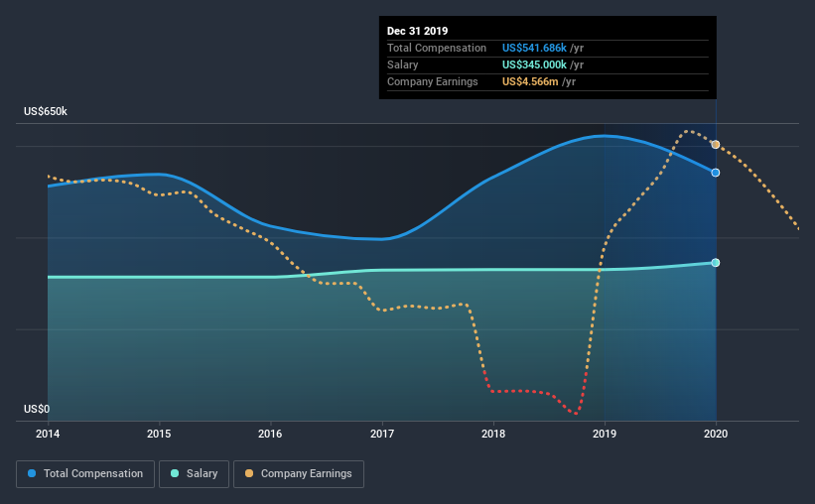Click the 2015 x-axis label
The height and width of the screenshot is (504, 815).
coord(159,434)
